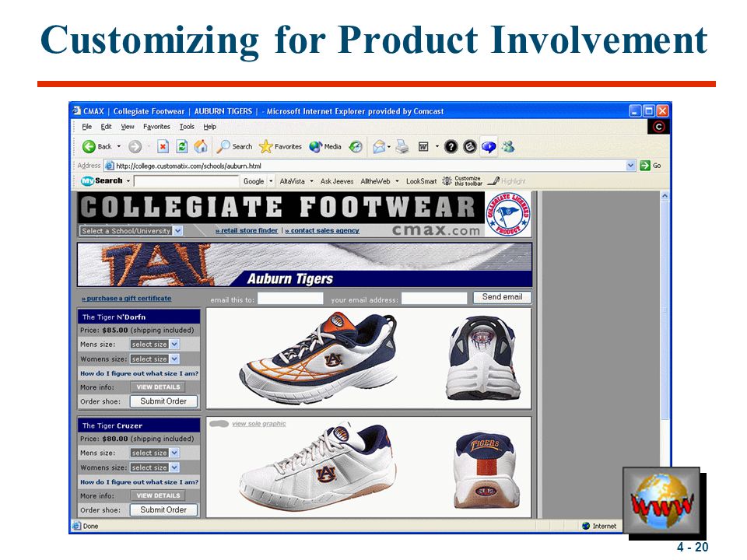
Task: Click the Tiger Cruzer rear-view shoe image
Action: coord(485,469)
